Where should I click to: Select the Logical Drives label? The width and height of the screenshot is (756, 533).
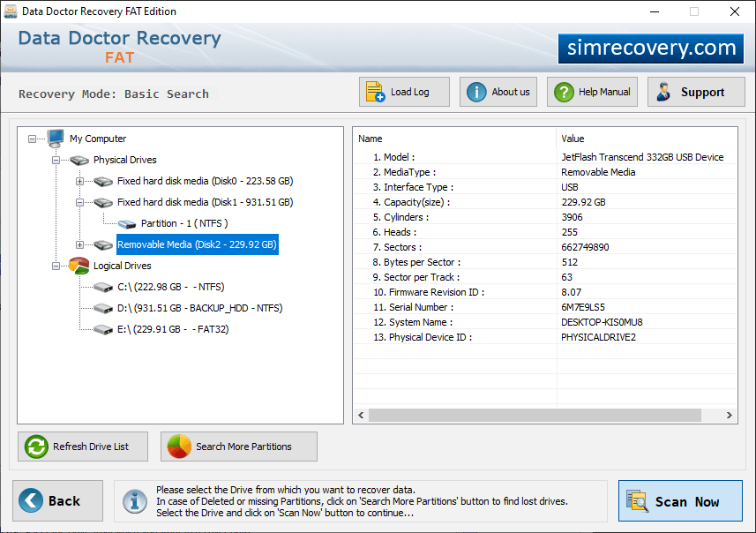point(122,266)
